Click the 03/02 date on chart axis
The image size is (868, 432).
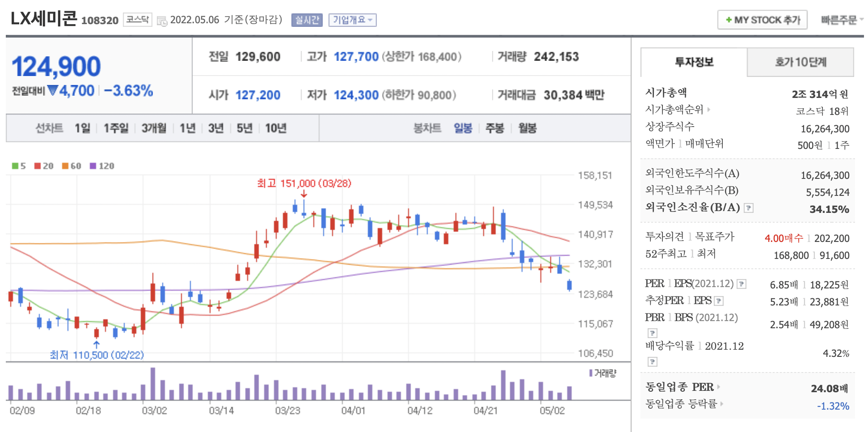point(154,411)
